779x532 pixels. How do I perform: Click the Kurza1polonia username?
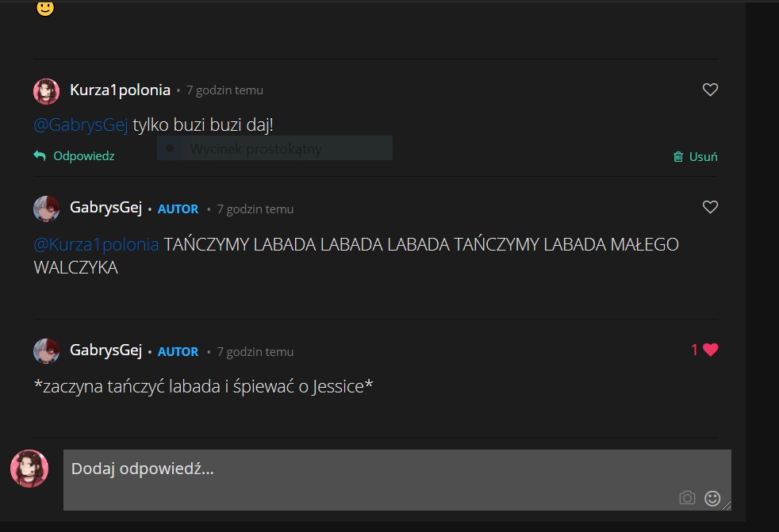[121, 90]
